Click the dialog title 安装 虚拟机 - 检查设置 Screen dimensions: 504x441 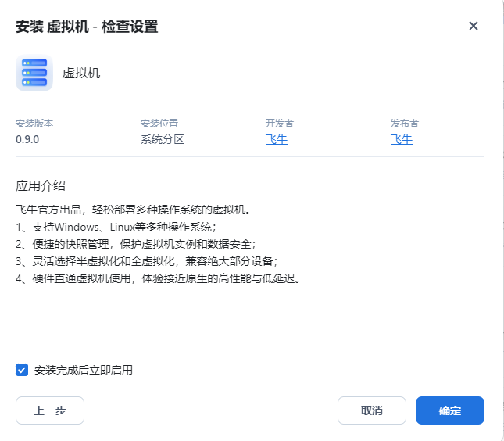(87, 27)
